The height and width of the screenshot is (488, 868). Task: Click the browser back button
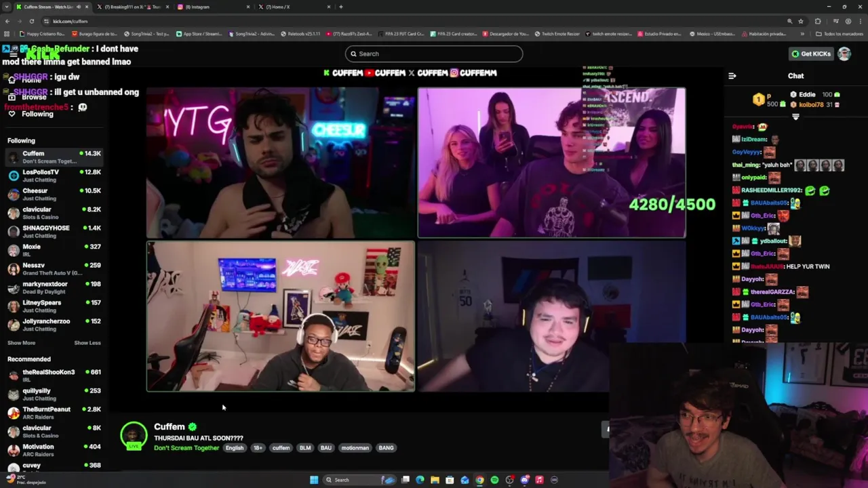[x=7, y=21]
